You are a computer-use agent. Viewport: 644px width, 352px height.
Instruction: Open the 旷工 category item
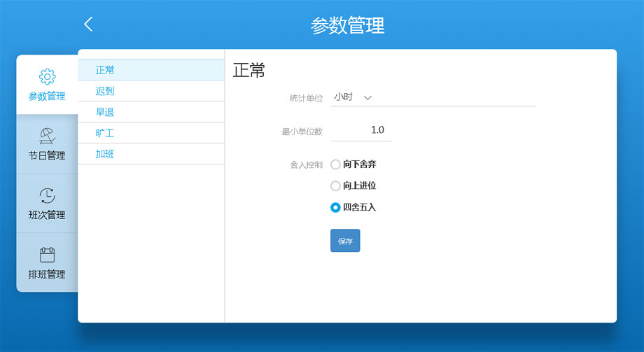pos(105,133)
